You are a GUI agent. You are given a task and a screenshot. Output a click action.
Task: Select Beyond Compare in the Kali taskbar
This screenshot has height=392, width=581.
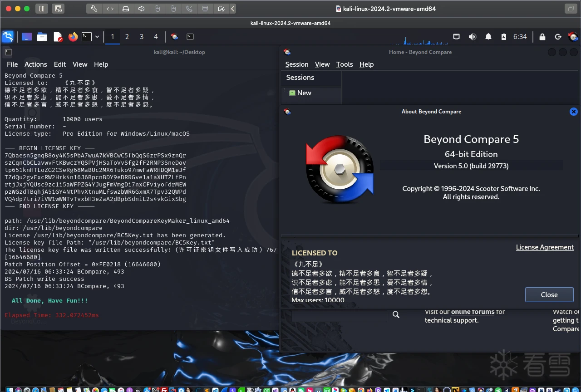pos(174,37)
